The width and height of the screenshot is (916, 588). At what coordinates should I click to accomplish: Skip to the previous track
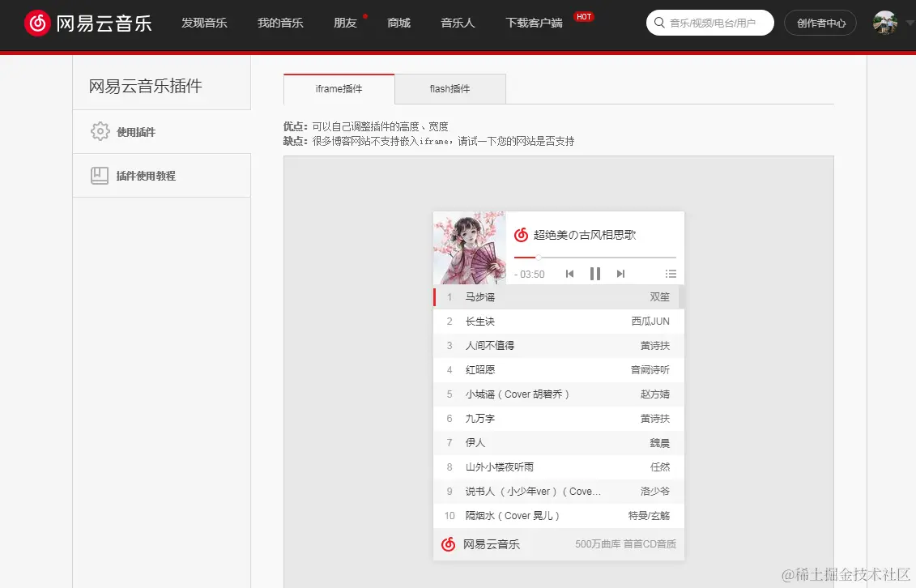coord(569,273)
